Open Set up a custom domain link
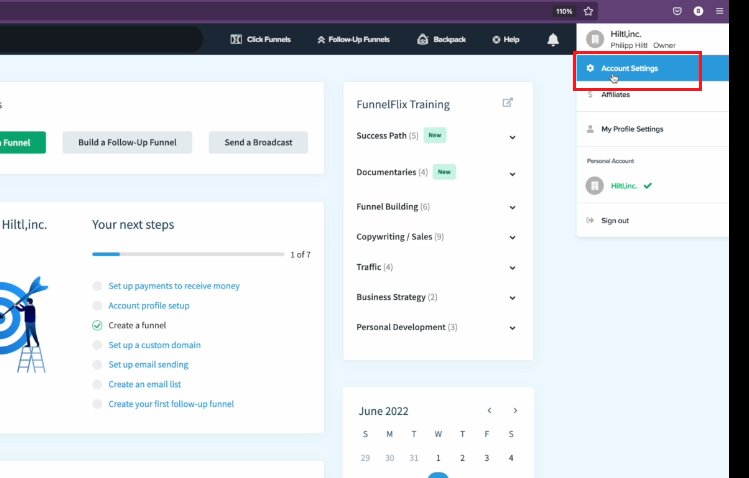 154,345
